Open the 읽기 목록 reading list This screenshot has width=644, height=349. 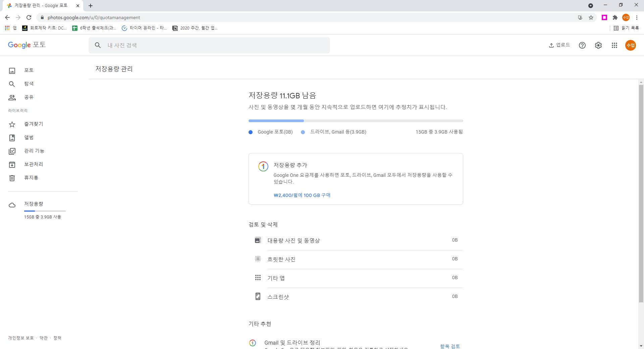coord(626,28)
